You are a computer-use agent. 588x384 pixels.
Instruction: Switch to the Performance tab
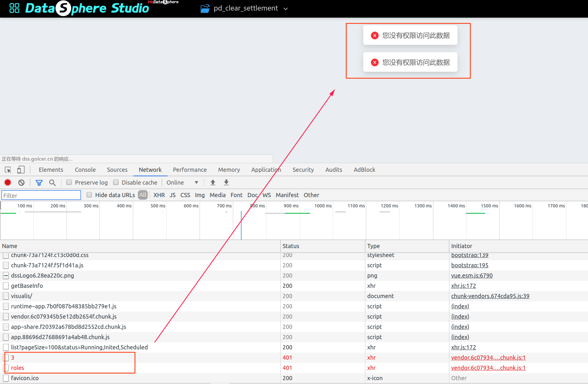[190, 170]
